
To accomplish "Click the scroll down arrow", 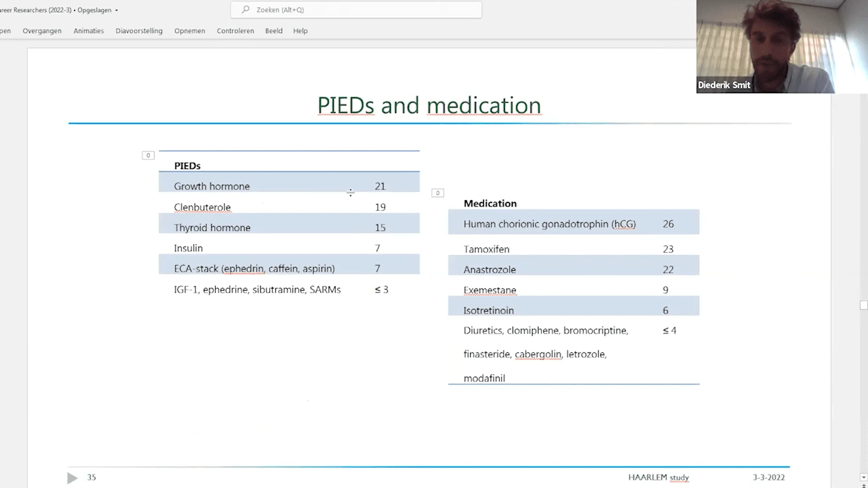I will [863, 477].
